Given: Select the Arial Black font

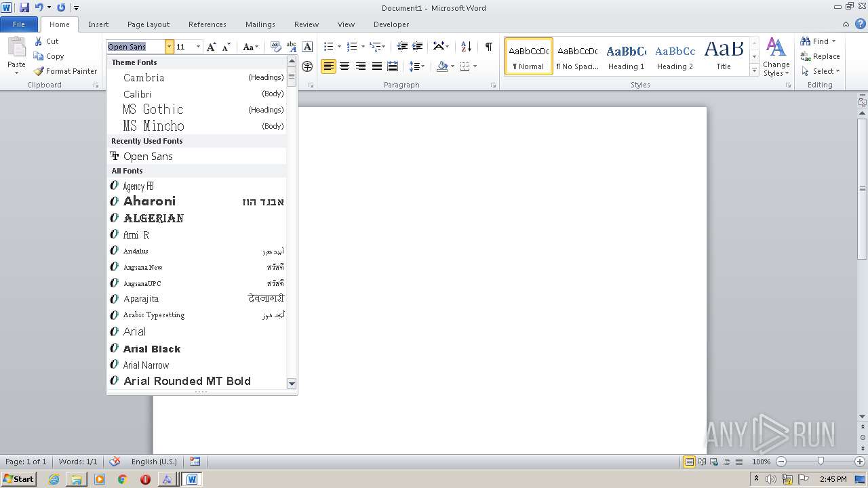Looking at the screenshot, I should pos(197,348).
